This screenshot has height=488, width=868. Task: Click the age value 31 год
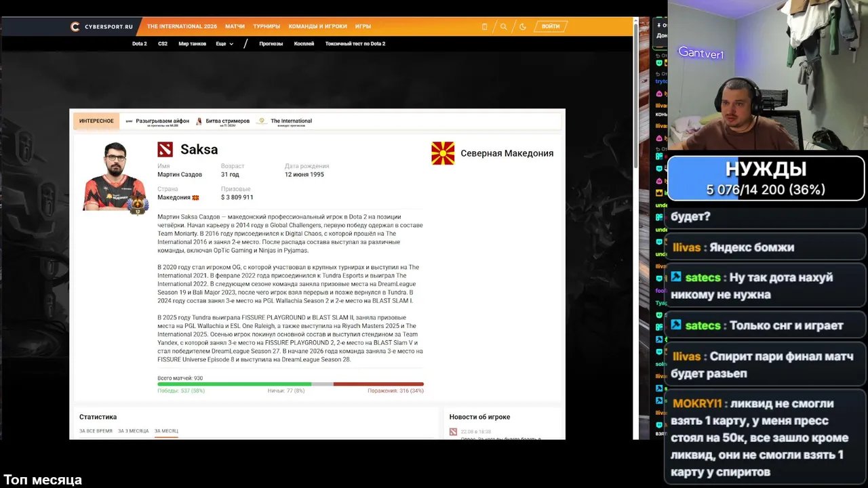230,175
